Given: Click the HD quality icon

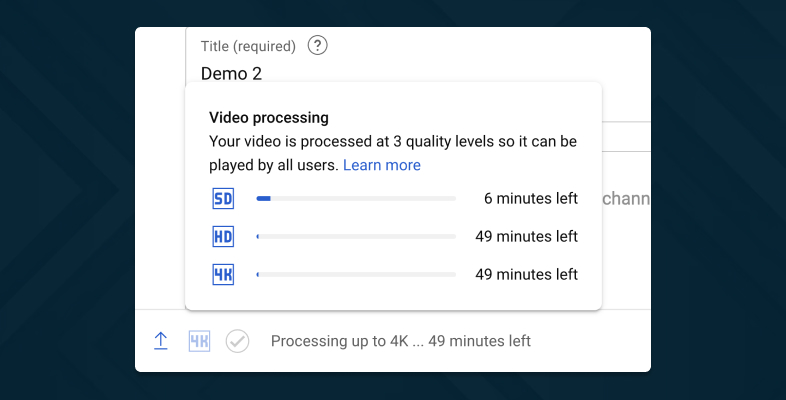Looking at the screenshot, I should click(223, 237).
